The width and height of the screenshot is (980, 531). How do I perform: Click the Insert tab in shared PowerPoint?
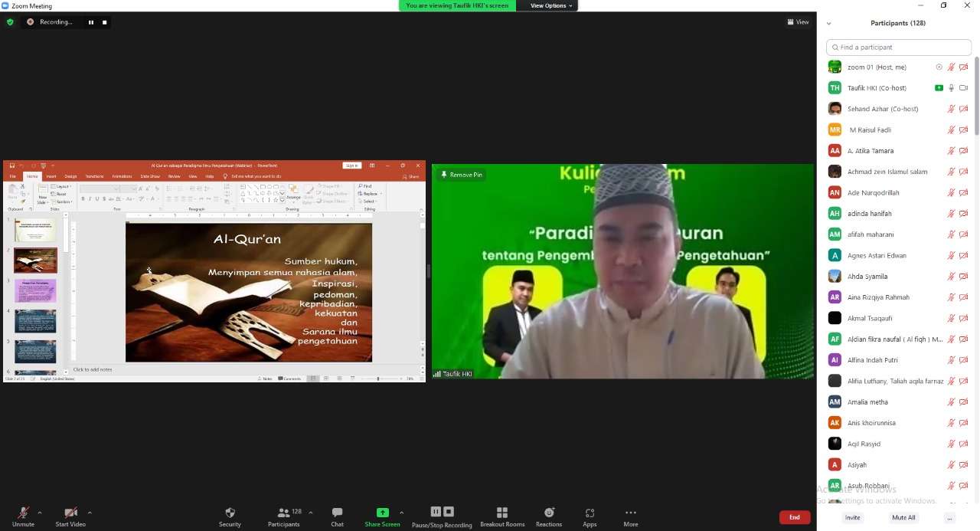pyautogui.click(x=51, y=176)
